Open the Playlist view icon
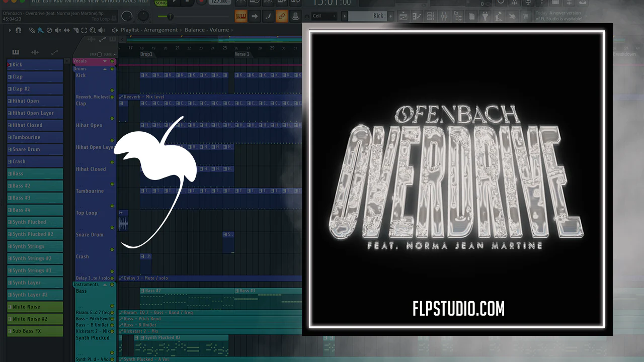644x362 pixels. (x=404, y=17)
